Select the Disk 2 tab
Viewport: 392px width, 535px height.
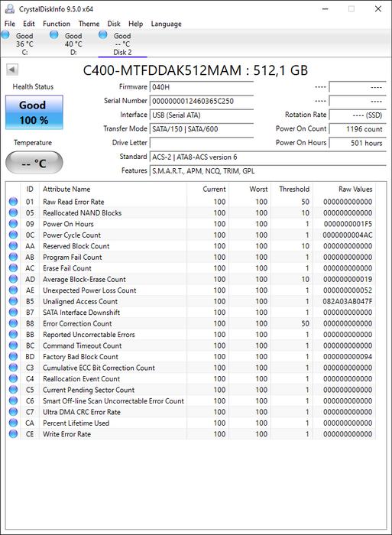(122, 44)
